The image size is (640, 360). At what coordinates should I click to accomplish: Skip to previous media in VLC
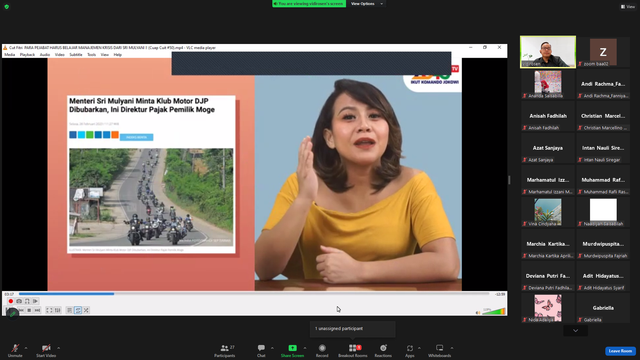click(21, 311)
